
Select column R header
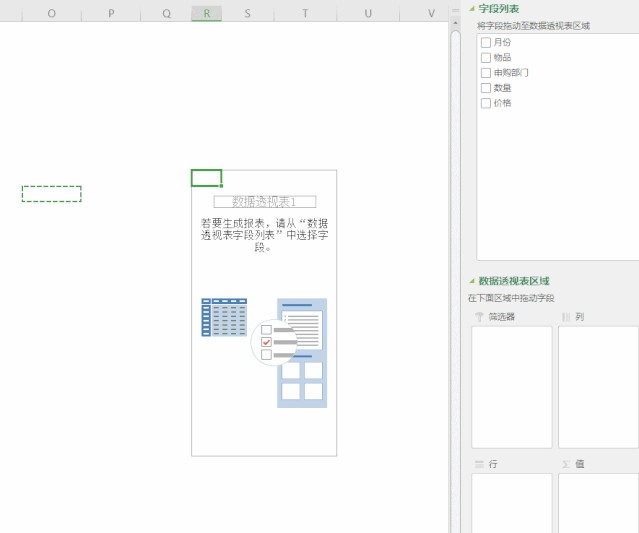(206, 13)
